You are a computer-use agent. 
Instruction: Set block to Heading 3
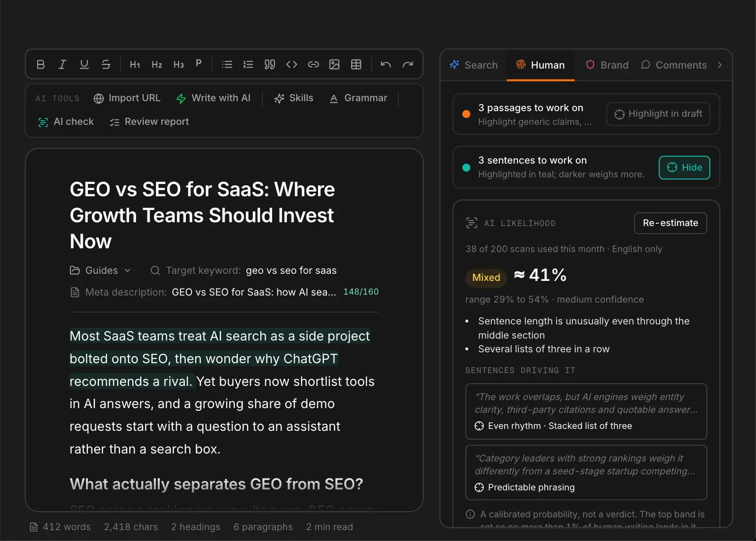[x=179, y=64]
